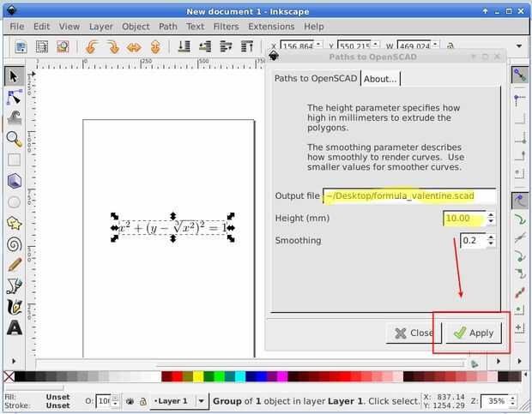Viewport: 532px width, 414px height.
Task: Toggle enable snapping at top of snap bar
Action: (x=520, y=75)
